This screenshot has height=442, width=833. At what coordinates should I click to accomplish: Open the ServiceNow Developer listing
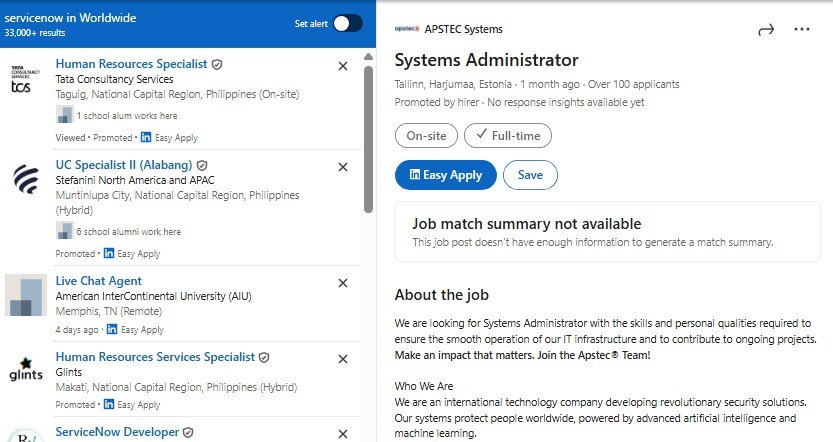click(x=117, y=432)
